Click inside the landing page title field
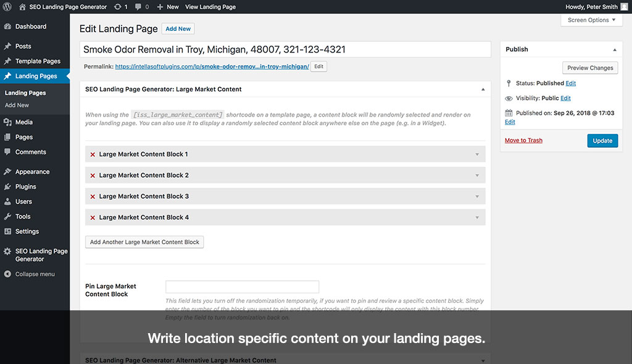This screenshot has width=632, height=364. 284,48
